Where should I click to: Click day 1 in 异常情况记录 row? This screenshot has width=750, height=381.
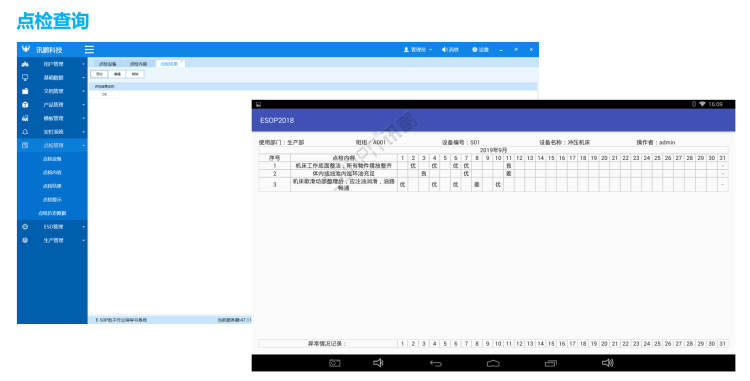pos(403,344)
